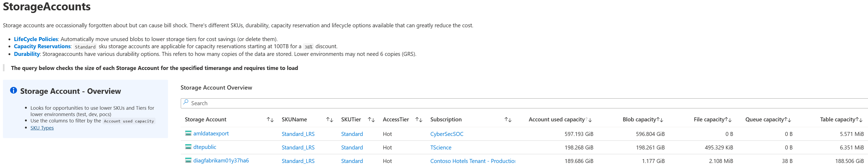Screen dimensions: 868x168
Task: Open the SKU Types link
Action: tap(42, 128)
